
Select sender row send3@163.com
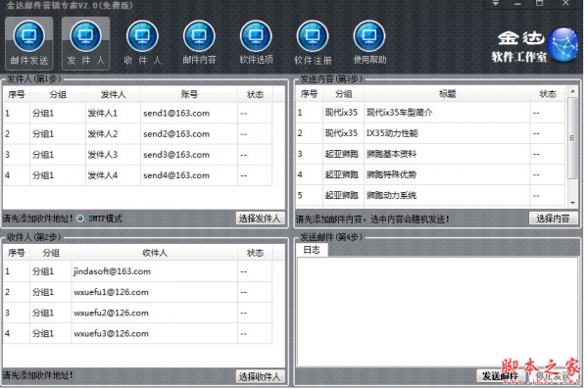tap(138, 154)
